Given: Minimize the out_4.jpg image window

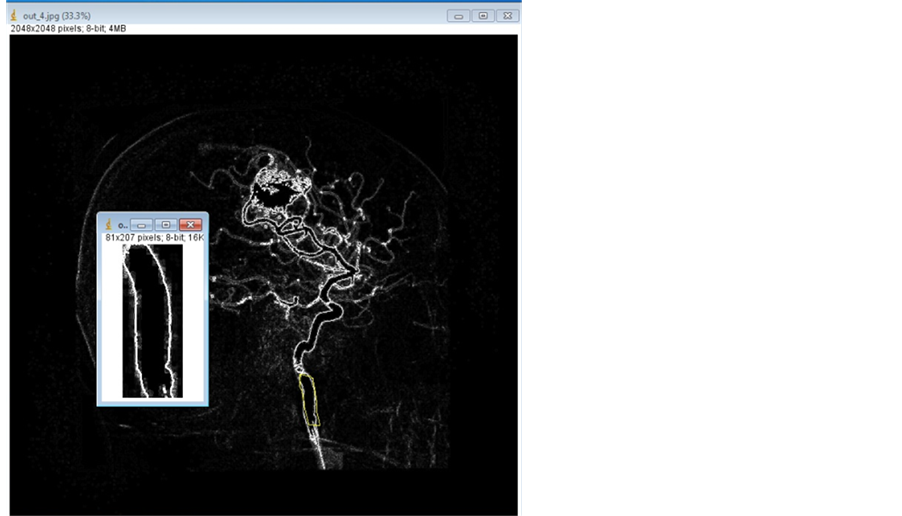Looking at the screenshot, I should [x=459, y=16].
